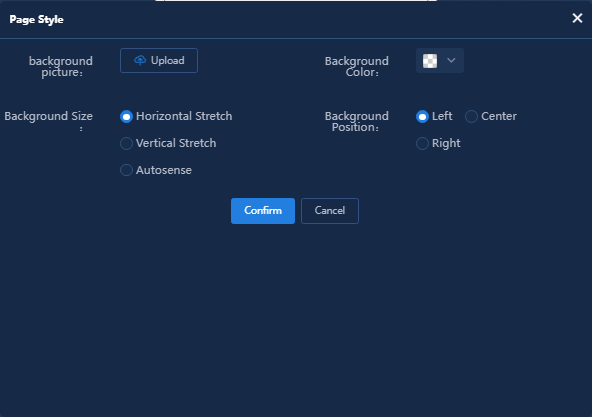
Task: Click the Confirm button
Action: point(263,211)
